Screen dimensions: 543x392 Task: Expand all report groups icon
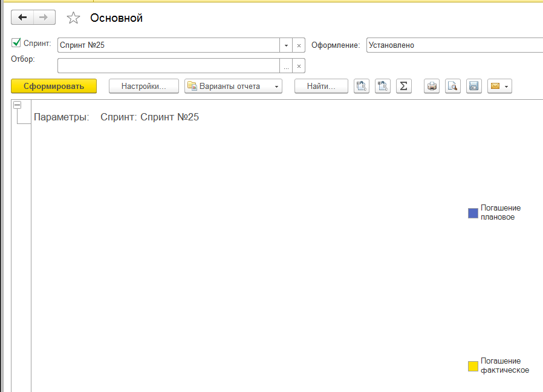tap(362, 87)
